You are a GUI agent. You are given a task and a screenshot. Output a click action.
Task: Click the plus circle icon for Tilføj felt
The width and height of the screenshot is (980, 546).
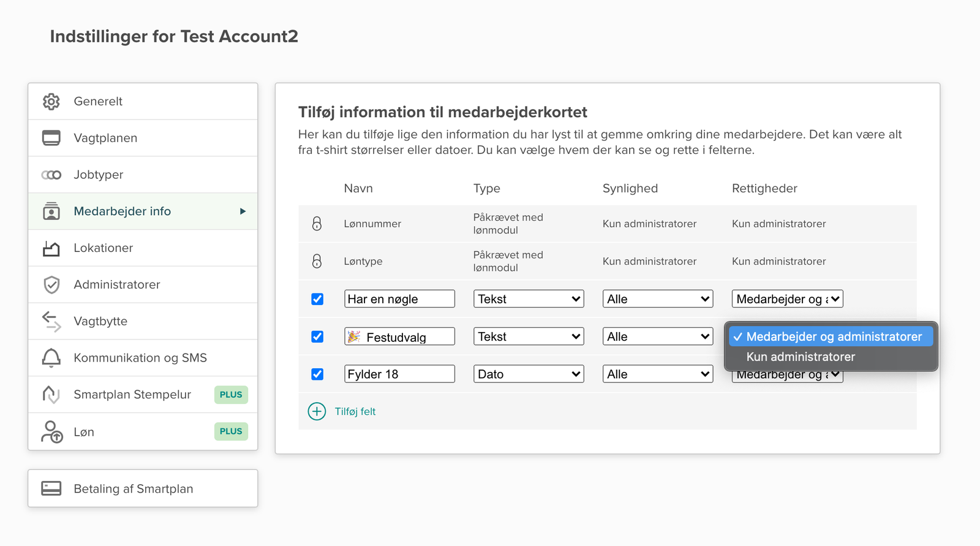pyautogui.click(x=317, y=411)
